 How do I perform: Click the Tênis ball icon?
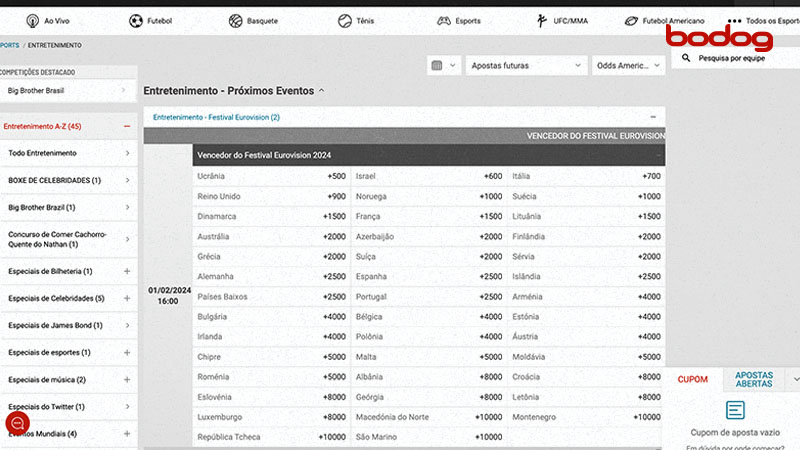point(345,20)
